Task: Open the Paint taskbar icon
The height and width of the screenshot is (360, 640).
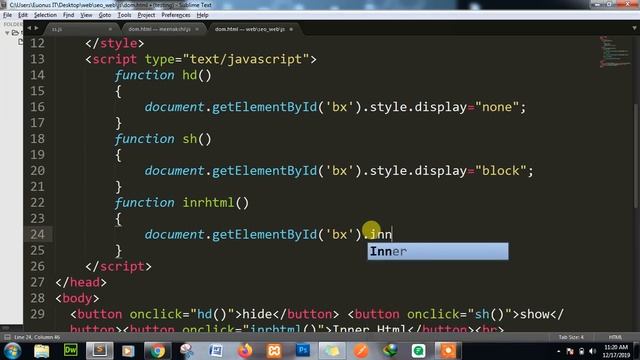Action: pos(187,351)
